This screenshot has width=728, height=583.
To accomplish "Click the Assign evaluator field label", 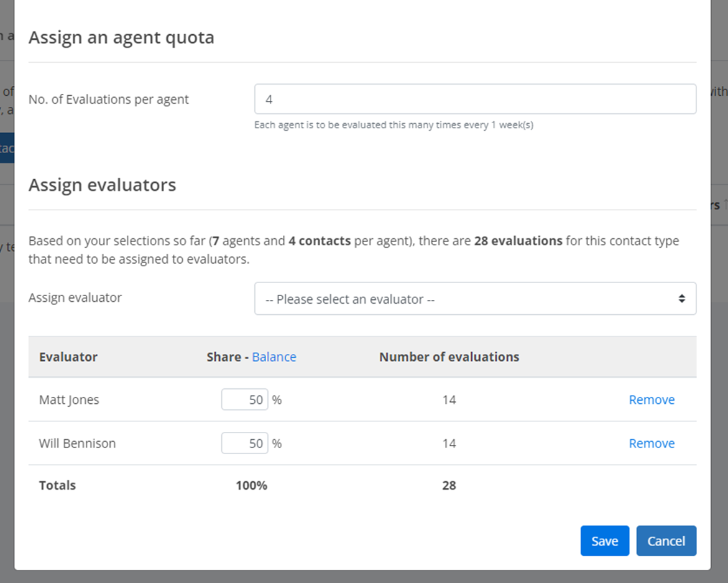I will click(75, 297).
